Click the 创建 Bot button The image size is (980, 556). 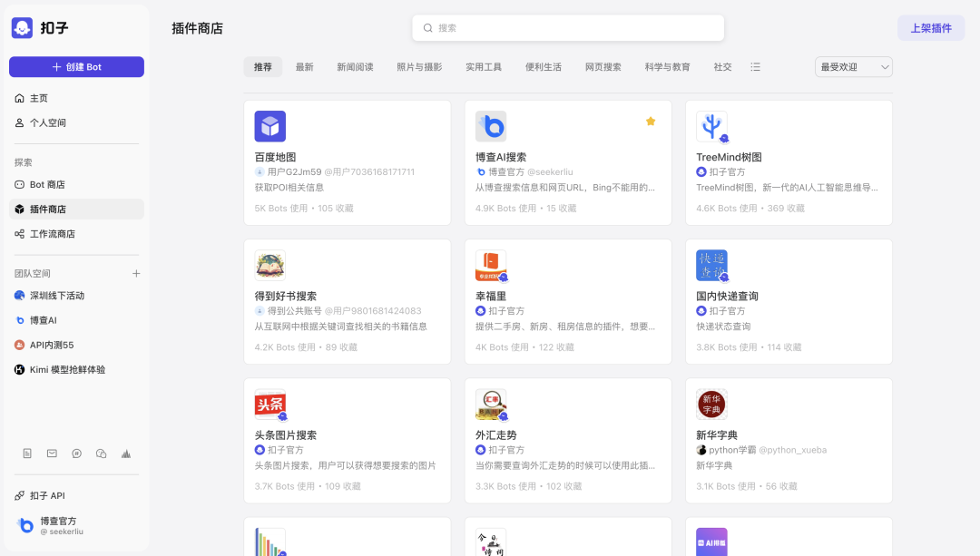pyautogui.click(x=76, y=67)
